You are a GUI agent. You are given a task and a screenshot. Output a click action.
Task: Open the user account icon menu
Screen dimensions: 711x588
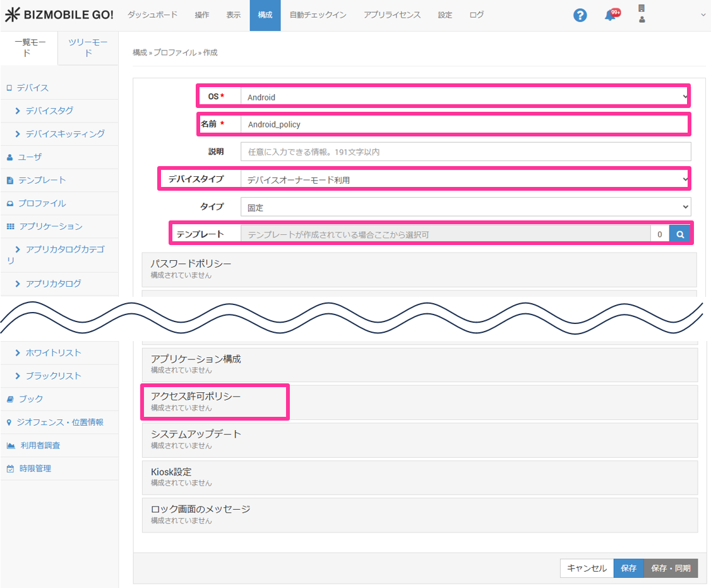coord(642,15)
